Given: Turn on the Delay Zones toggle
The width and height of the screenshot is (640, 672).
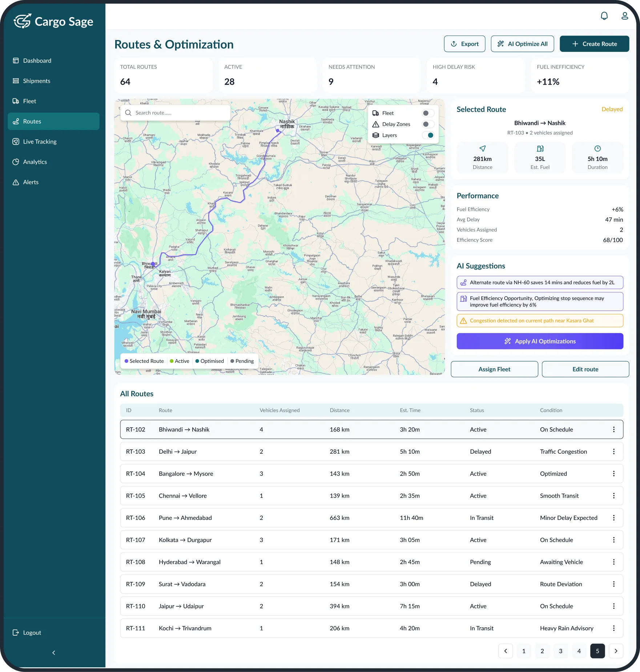Looking at the screenshot, I should [427, 124].
